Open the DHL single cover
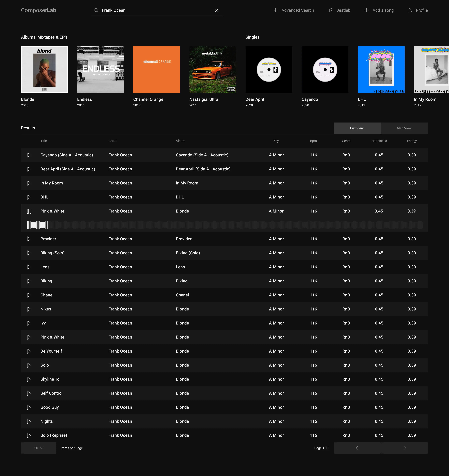This screenshot has height=476, width=449. [x=381, y=69]
